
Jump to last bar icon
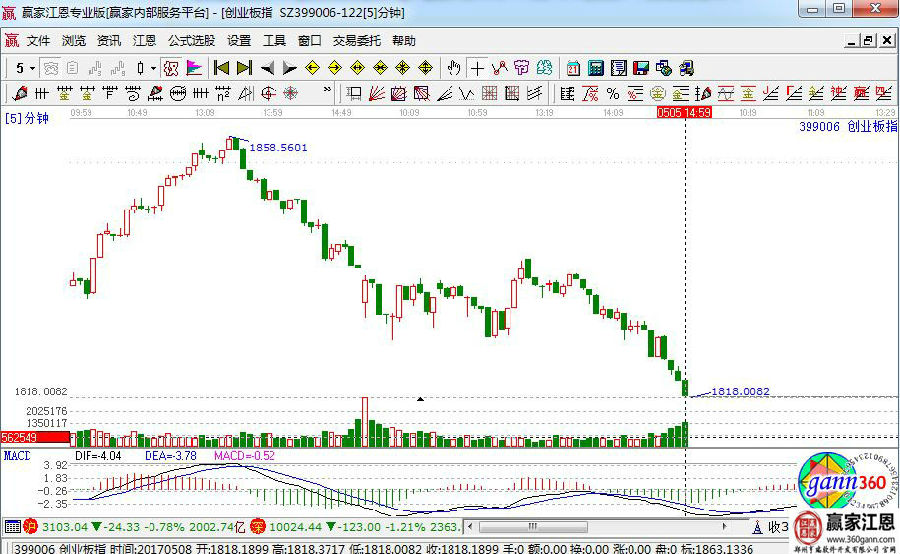coord(243,68)
